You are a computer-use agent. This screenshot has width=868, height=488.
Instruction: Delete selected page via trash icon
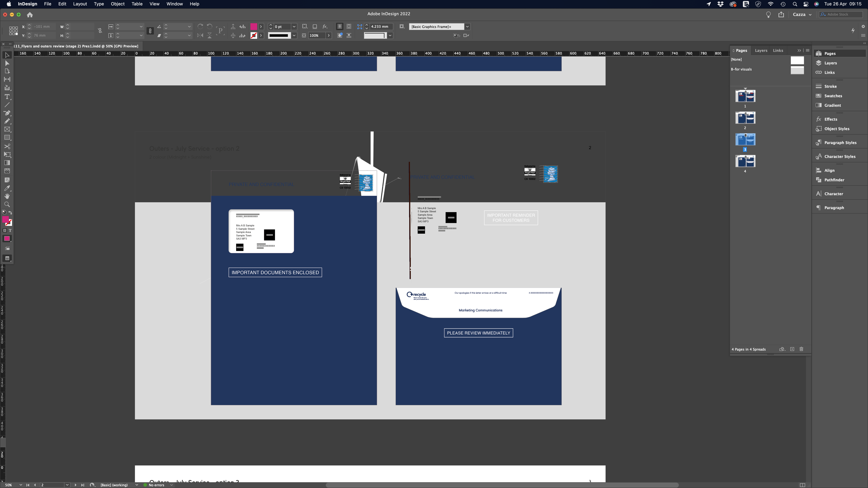click(801, 349)
